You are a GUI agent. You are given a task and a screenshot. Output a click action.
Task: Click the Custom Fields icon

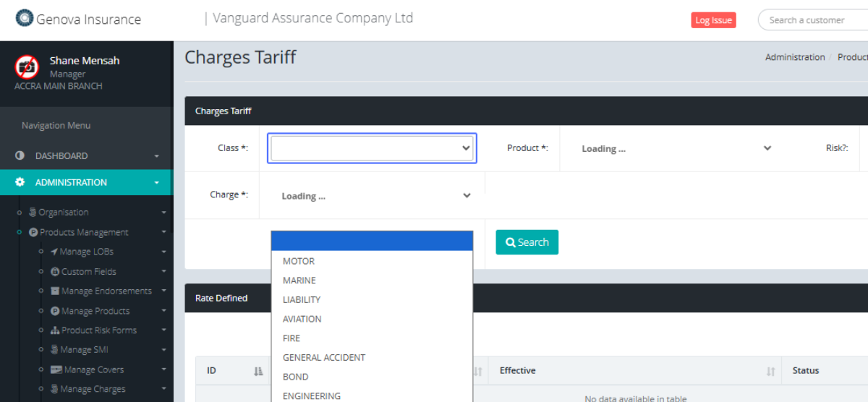click(55, 272)
